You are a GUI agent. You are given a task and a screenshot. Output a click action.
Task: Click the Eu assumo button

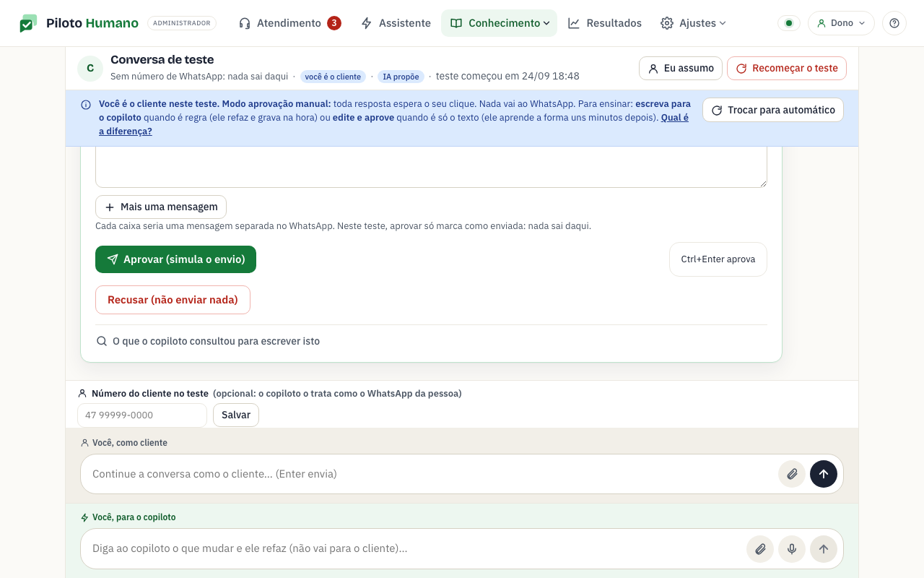pos(681,68)
